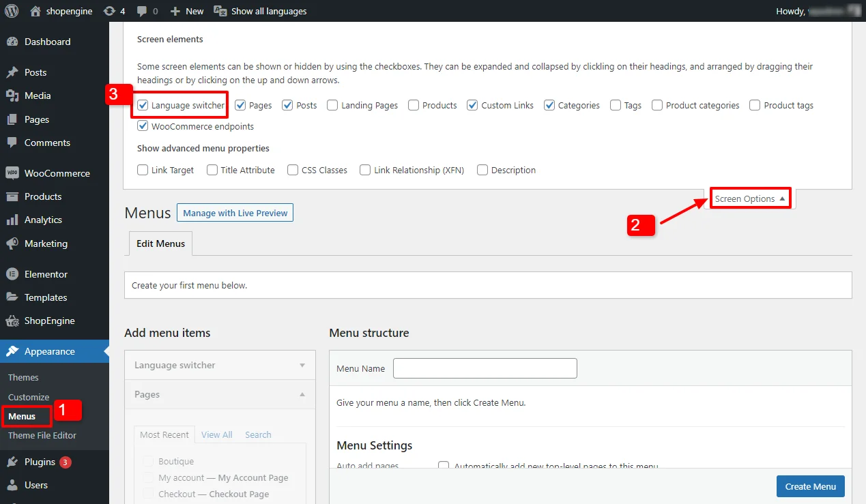Screen dimensions: 866x504
Task: Open the Elementor sidebar icon
Action: (x=12, y=274)
